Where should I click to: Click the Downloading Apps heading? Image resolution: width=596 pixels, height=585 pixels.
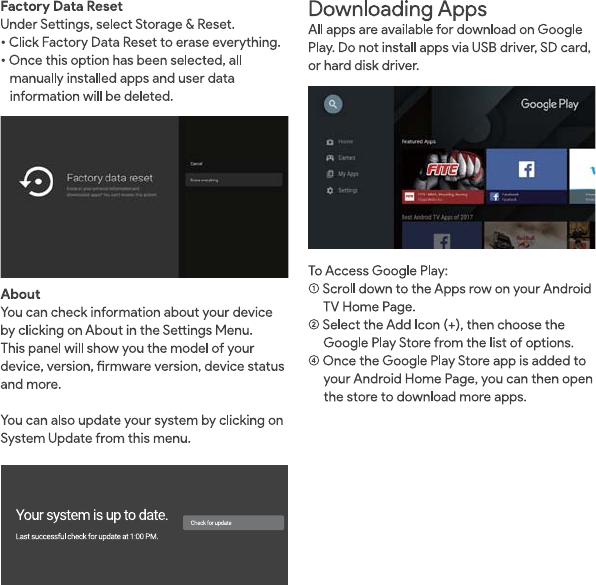tap(397, 10)
